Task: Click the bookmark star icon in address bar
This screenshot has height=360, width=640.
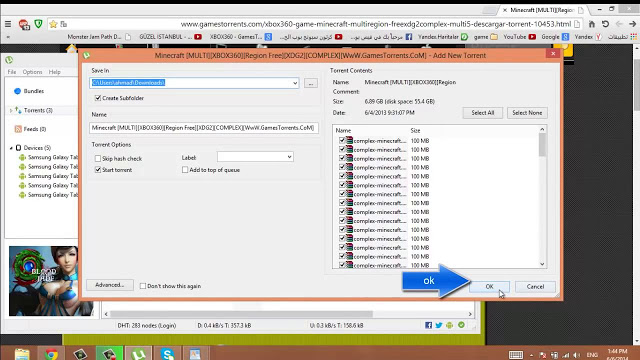Action: (x=53, y=24)
